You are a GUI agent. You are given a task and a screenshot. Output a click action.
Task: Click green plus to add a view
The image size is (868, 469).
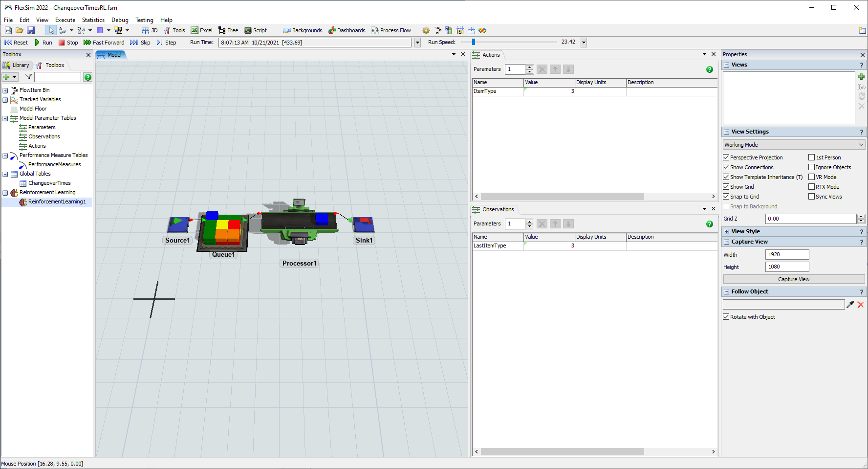tap(861, 77)
